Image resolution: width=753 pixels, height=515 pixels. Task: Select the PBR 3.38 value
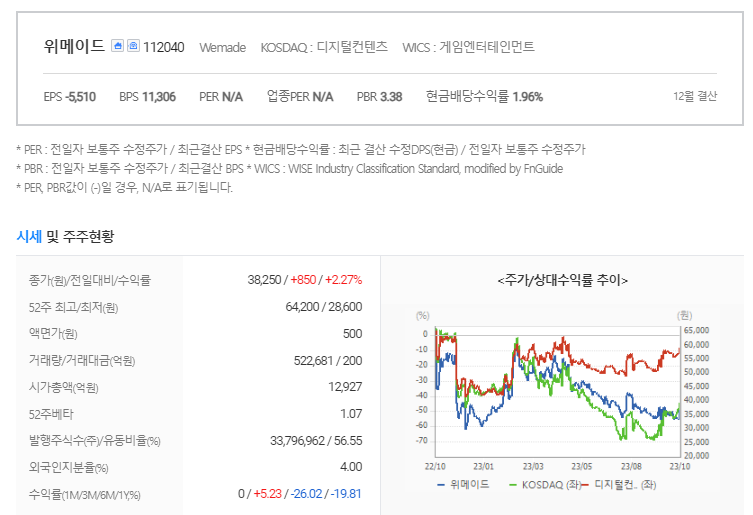(379, 97)
